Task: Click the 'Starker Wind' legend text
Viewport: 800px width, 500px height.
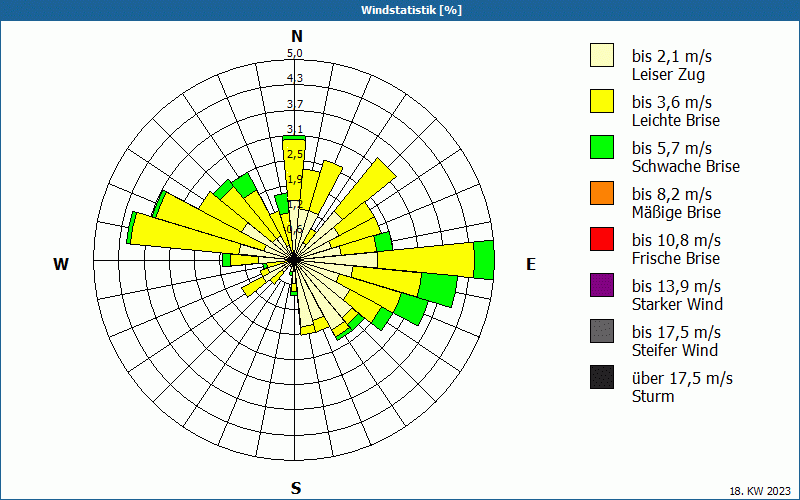Action: tap(677, 304)
